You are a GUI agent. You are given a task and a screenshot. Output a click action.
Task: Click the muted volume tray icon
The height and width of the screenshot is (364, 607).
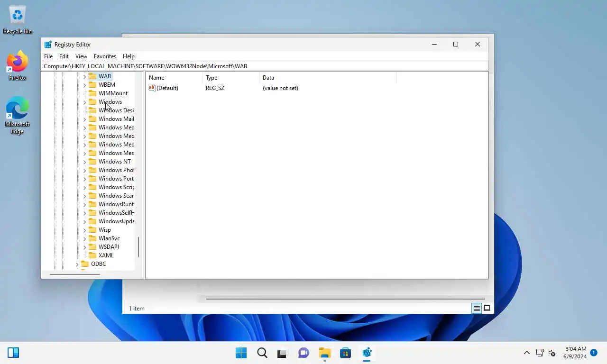pos(552,353)
